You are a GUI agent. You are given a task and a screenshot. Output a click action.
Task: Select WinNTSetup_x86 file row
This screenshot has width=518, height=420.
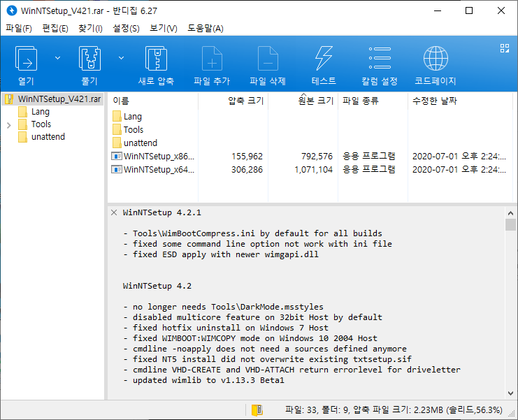(310, 156)
